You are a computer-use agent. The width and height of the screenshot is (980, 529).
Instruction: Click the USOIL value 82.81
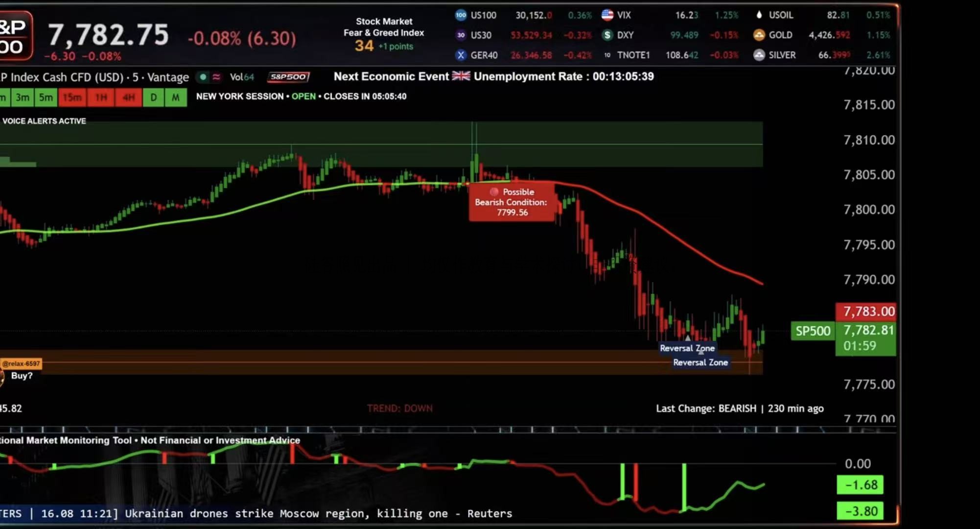(838, 15)
